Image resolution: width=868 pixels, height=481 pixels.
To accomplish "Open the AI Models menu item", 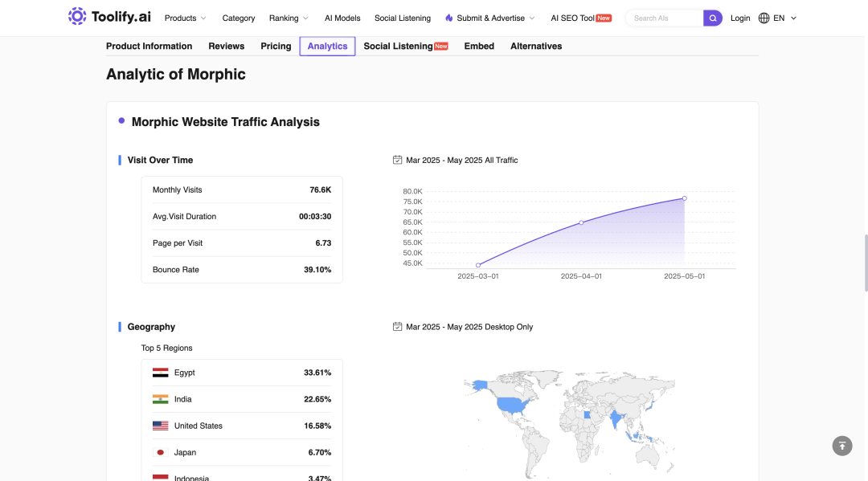I will [x=342, y=18].
